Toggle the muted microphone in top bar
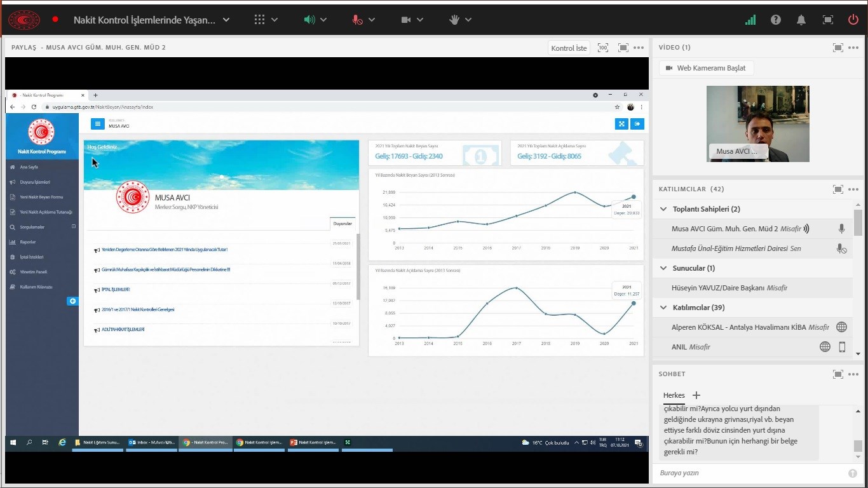Image resolution: width=868 pixels, height=488 pixels. pos(358,20)
